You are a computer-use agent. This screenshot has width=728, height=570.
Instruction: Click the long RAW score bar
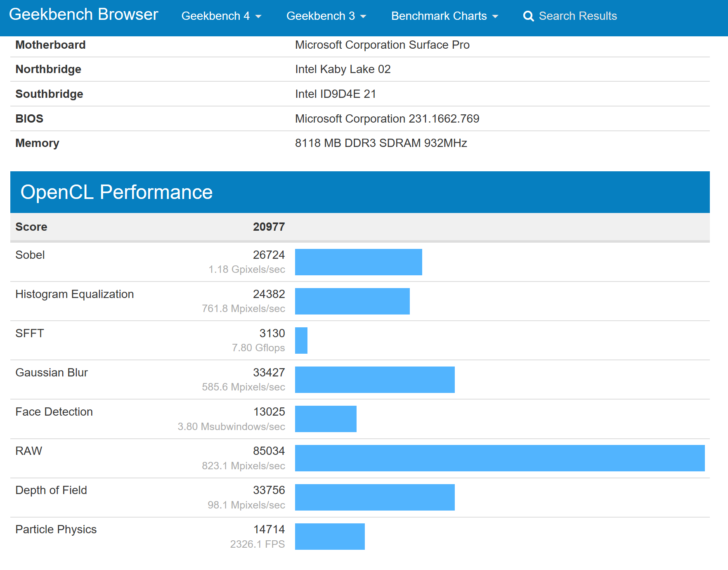pos(500,458)
